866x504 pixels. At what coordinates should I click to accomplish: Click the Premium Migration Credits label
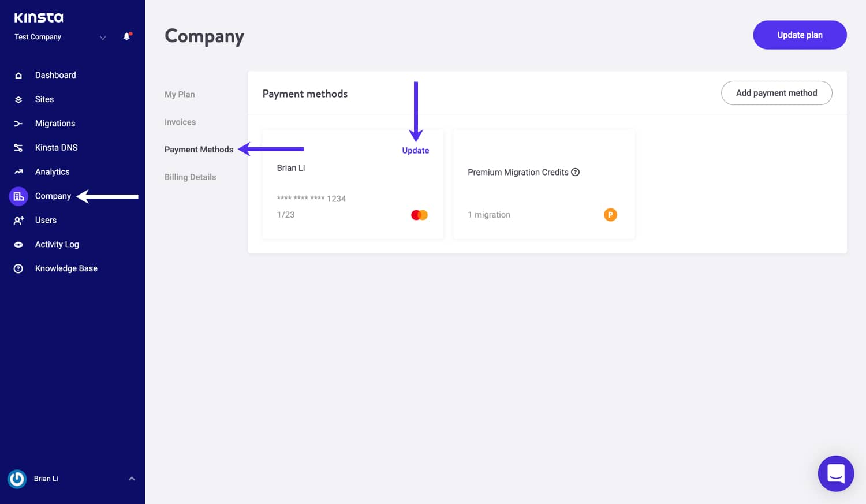click(x=518, y=172)
